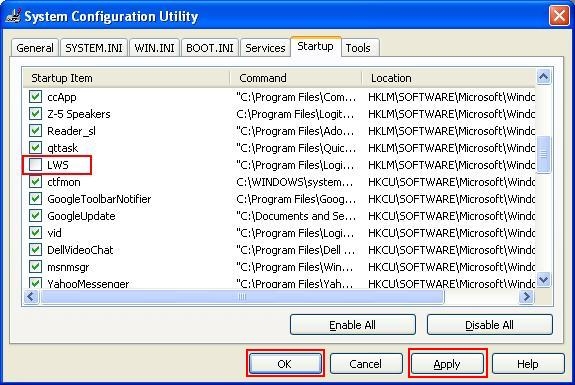Click the GoogleUpdate command "C:\Documents and Se...

click(296, 216)
